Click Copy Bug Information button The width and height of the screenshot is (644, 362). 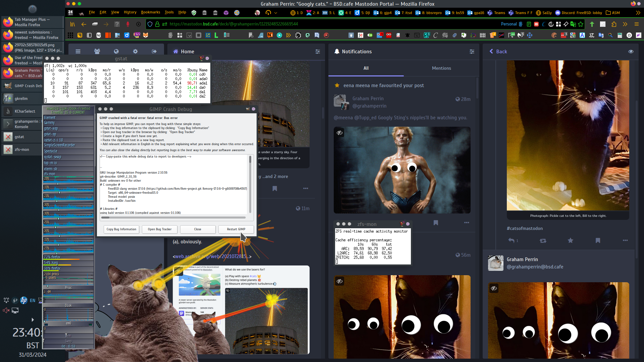pos(121,229)
